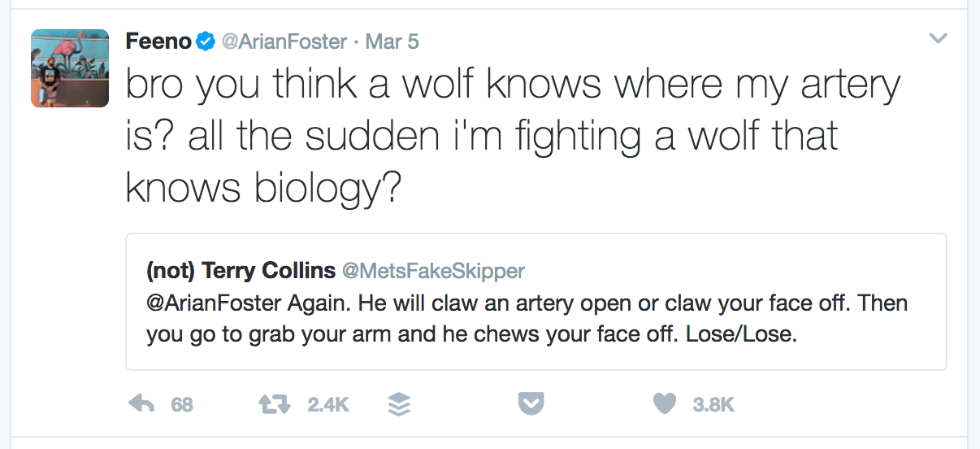Click the 3.8K likes count

(713, 404)
